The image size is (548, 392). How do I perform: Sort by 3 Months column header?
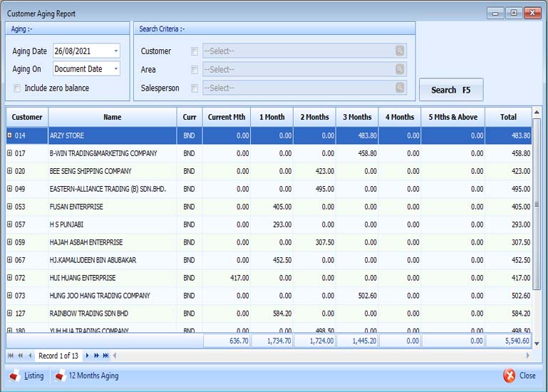pos(357,117)
